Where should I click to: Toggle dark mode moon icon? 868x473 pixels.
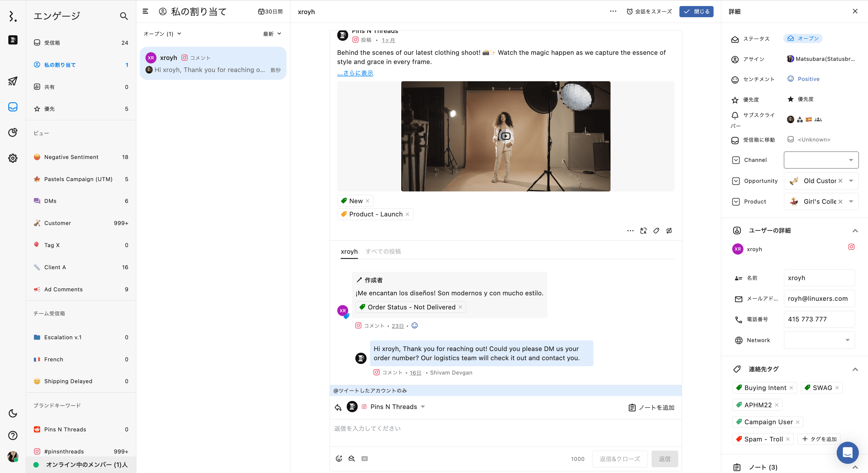click(13, 413)
